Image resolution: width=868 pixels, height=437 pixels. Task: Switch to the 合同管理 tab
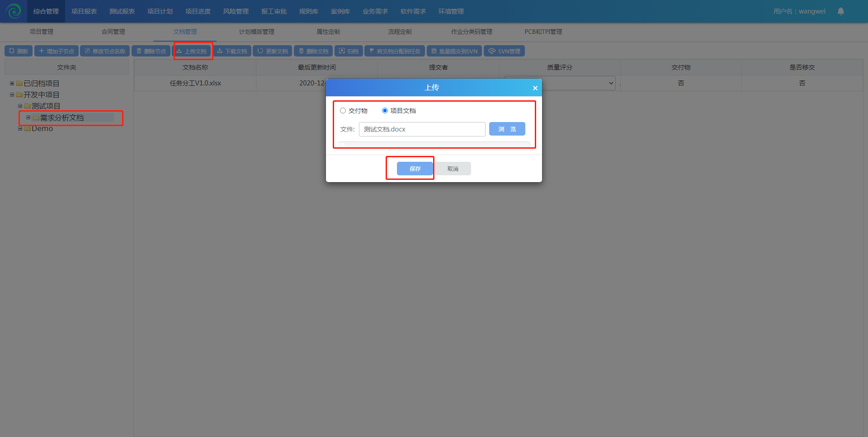[x=113, y=32]
